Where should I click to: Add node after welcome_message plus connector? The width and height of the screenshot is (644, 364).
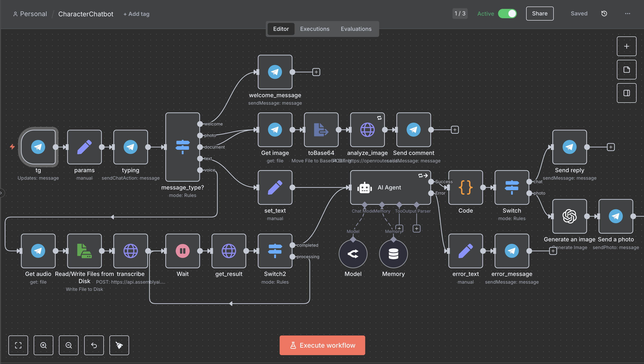click(x=316, y=72)
